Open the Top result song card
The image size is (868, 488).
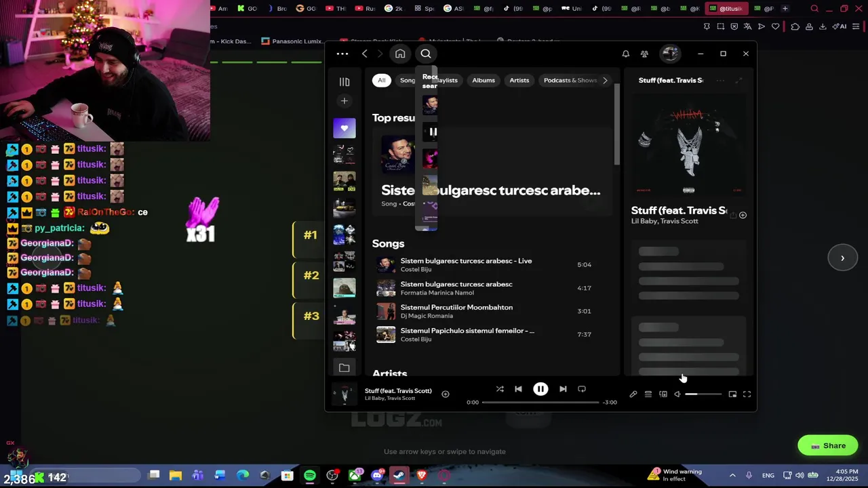492,172
